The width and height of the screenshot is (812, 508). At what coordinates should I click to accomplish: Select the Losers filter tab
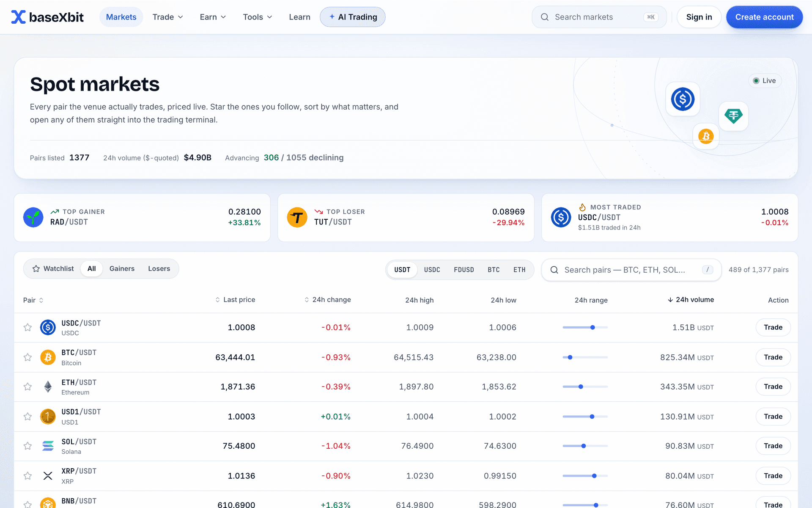(x=159, y=268)
